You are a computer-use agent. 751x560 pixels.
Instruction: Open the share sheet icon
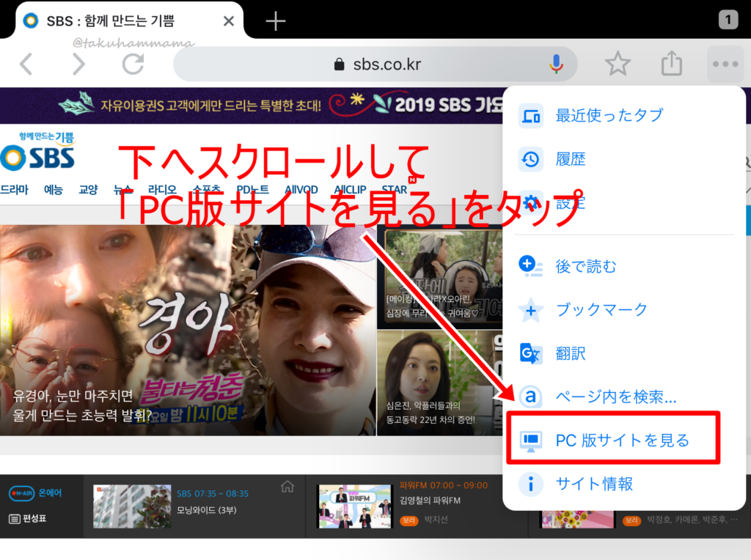[672, 63]
